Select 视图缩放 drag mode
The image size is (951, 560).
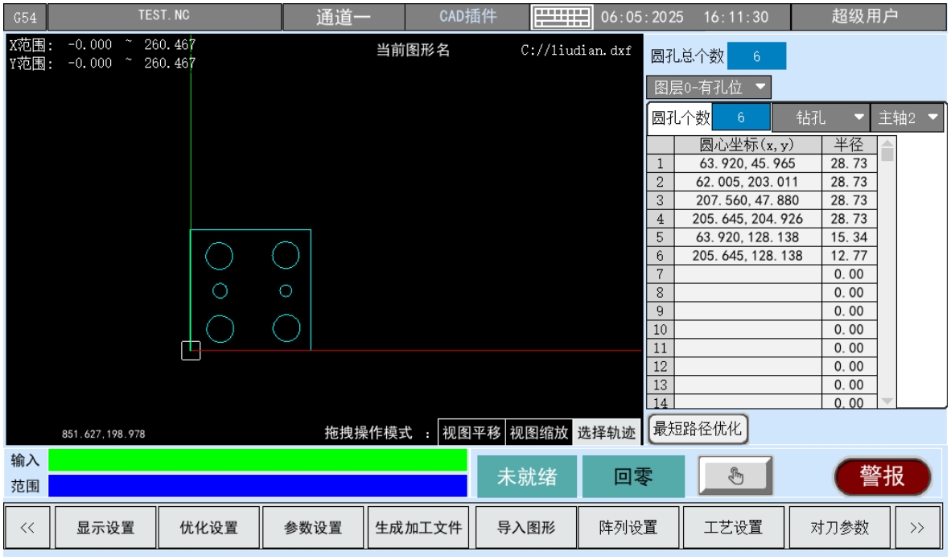[x=538, y=433]
